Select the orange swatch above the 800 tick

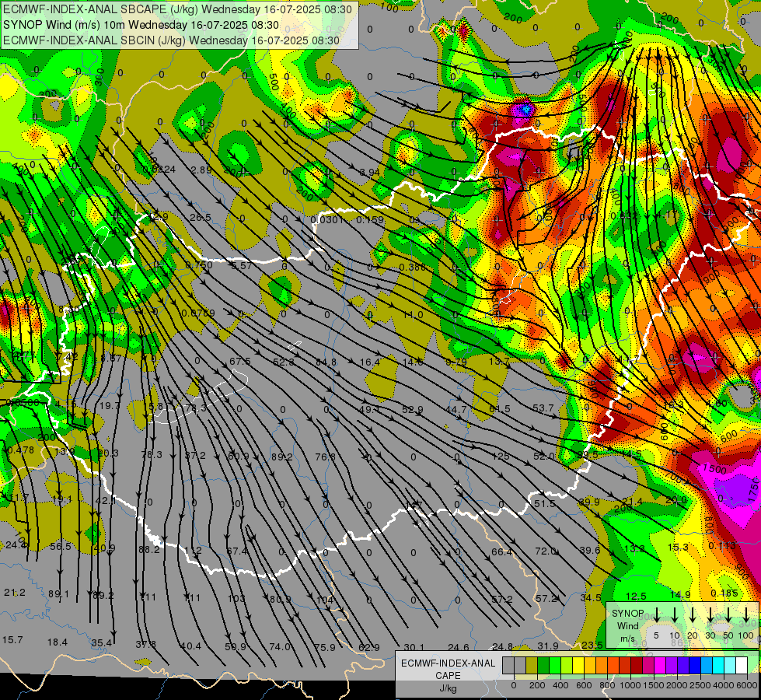[602, 665]
